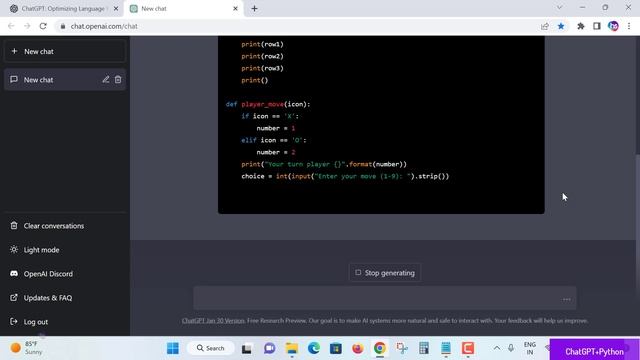
Task: Reload the current page
Action: pos(43,26)
